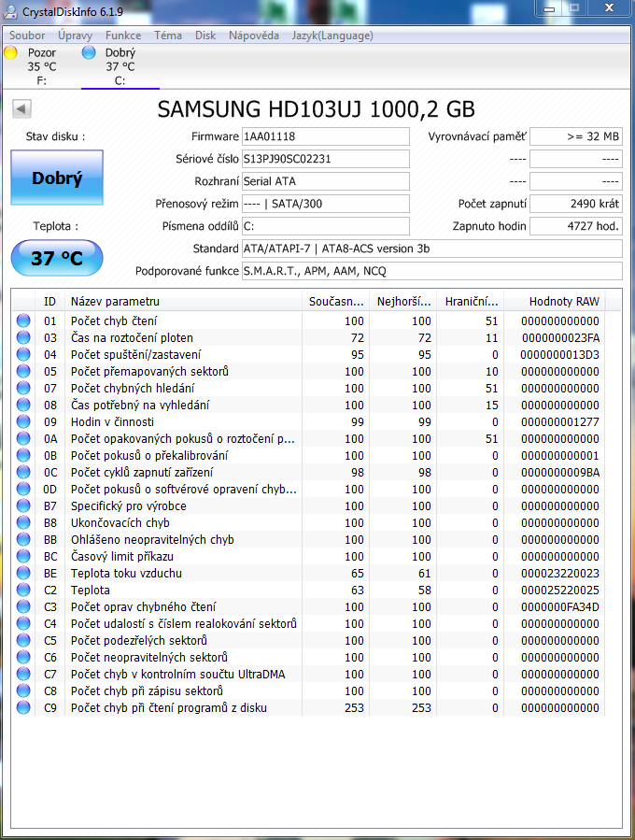This screenshot has height=840, width=635.
Task: Click status icon for Specifický pro výrobce
Action: tap(23, 505)
